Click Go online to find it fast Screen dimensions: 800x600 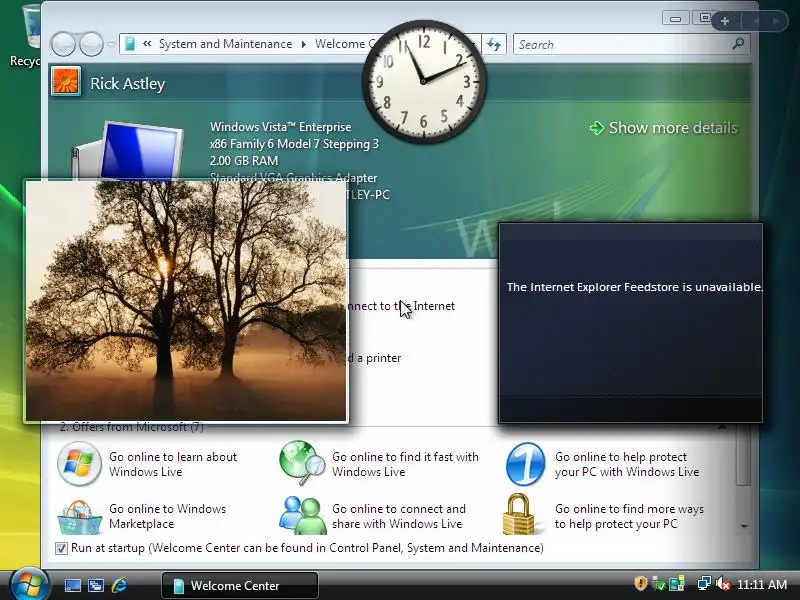[x=405, y=464]
